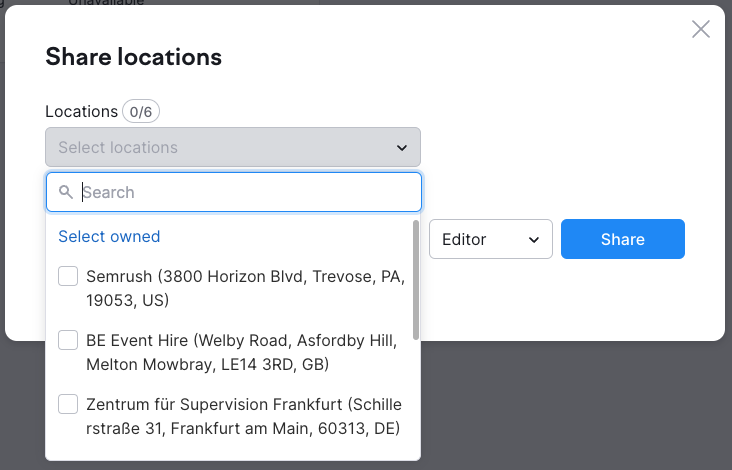Click the Share locations heading
The height and width of the screenshot is (470, 732).
click(x=133, y=57)
